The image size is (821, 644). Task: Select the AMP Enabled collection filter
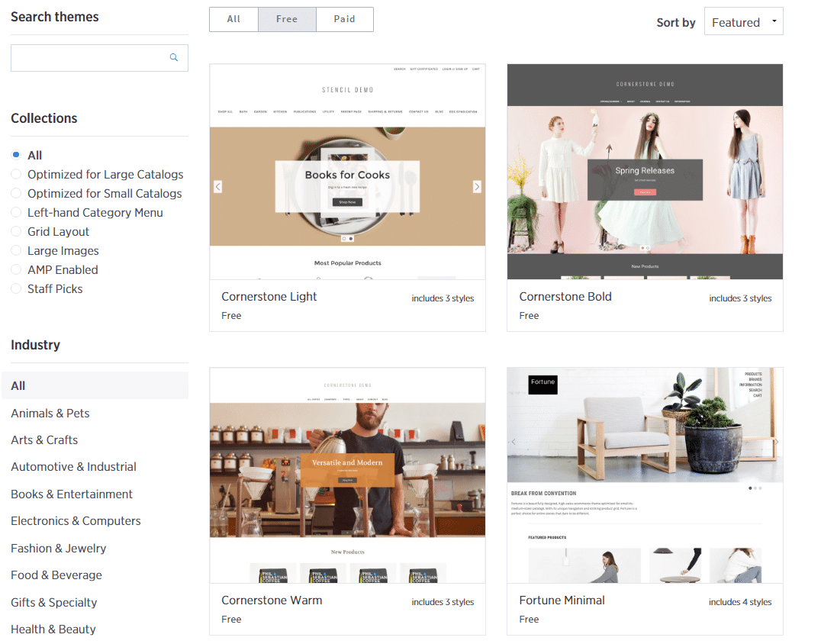pyautogui.click(x=63, y=270)
